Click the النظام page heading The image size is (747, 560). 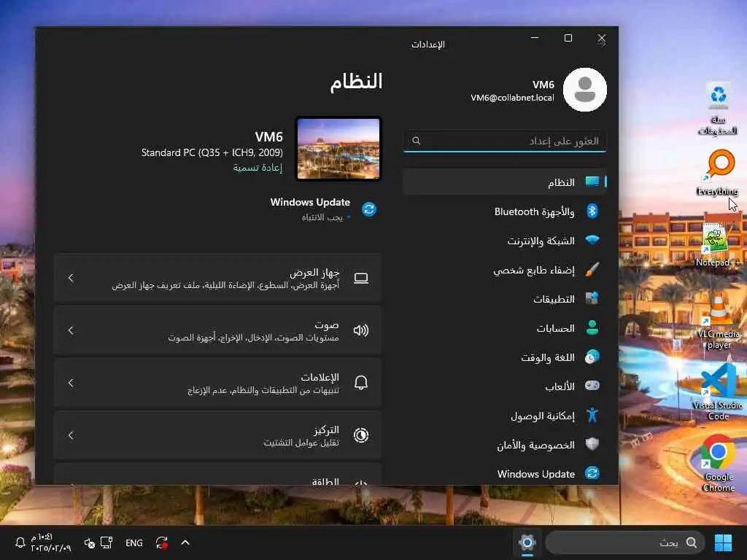[356, 82]
